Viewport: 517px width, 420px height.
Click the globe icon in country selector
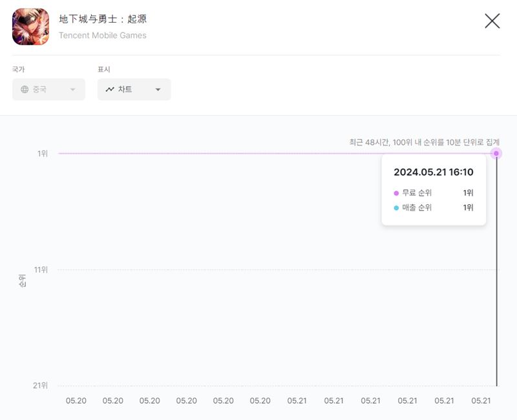pyautogui.click(x=25, y=89)
